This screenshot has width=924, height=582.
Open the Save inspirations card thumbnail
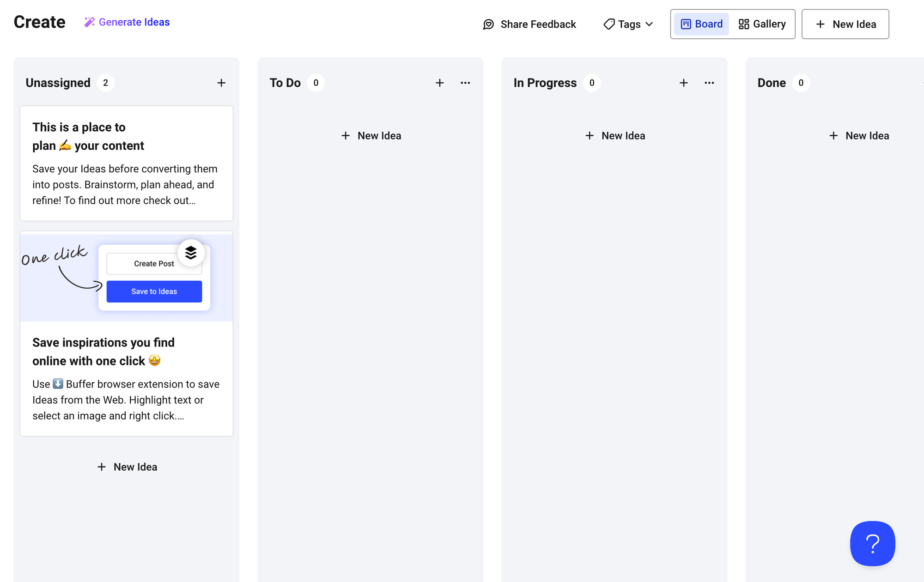(x=126, y=277)
